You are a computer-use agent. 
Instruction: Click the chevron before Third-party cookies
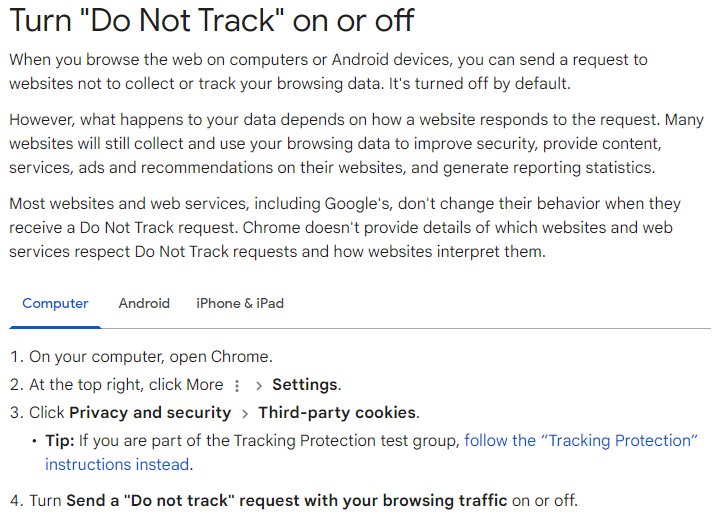pyautogui.click(x=245, y=413)
